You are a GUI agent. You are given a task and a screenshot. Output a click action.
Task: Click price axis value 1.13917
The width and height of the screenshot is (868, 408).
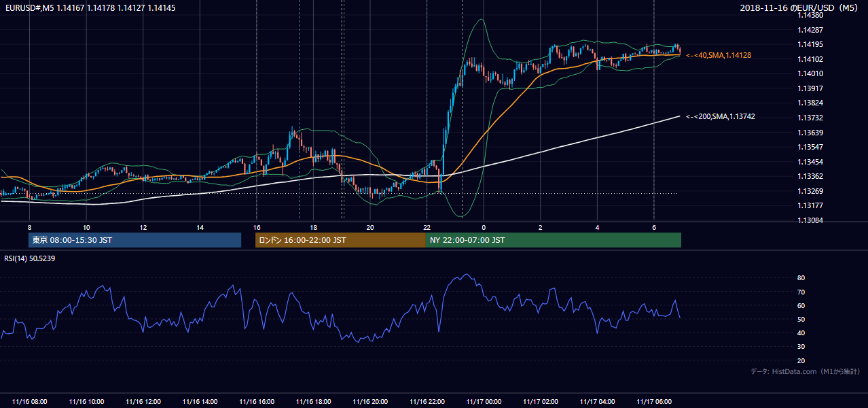click(x=810, y=88)
